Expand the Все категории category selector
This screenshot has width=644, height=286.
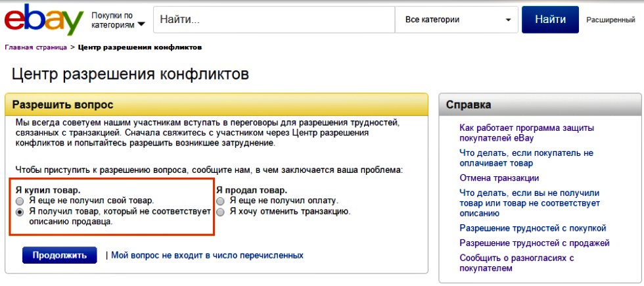[456, 19]
